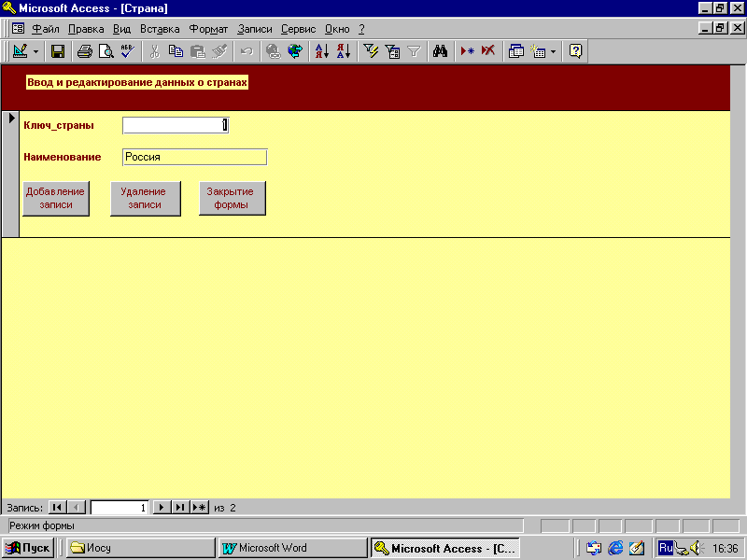Click the form title Ввод и редактирование данных о странах
Screen dimensions: 747x560
pos(137,82)
